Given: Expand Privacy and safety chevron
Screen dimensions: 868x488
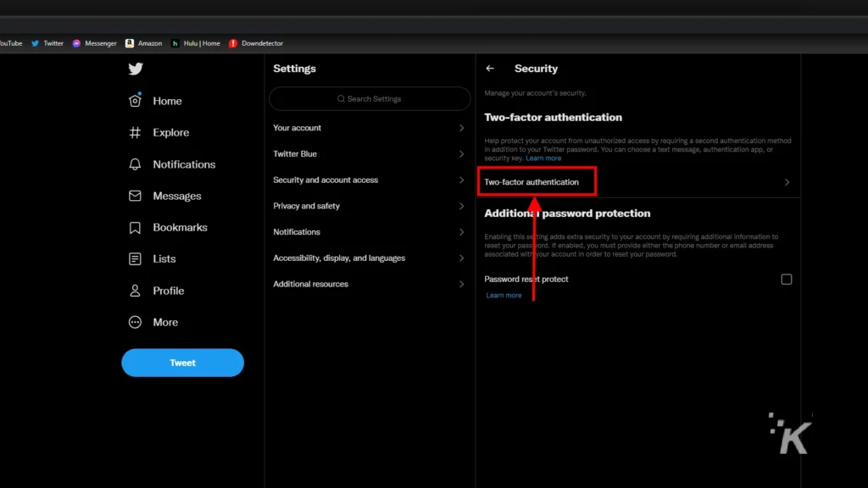Looking at the screenshot, I should 461,206.
